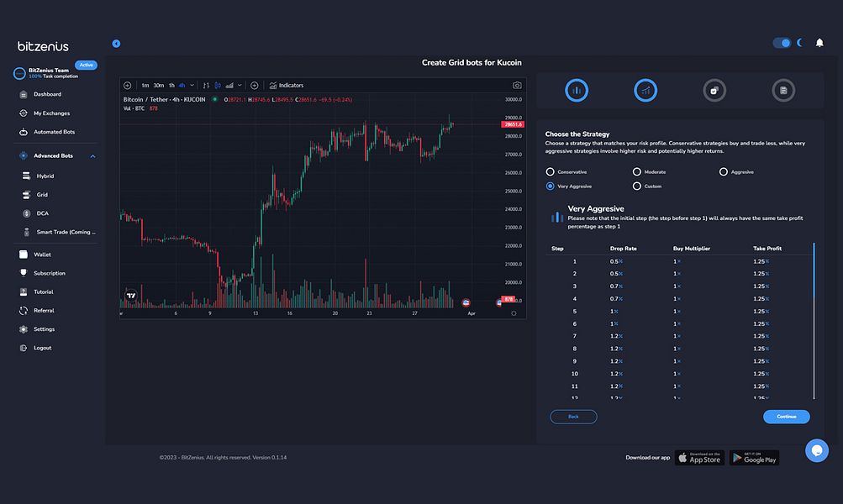Open Tutorial page
This screenshot has width=843, height=504.
[x=43, y=291]
